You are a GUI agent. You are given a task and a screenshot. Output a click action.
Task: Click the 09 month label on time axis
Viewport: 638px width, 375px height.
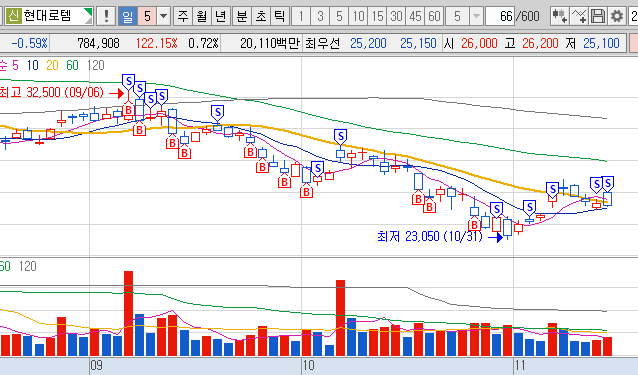96,365
